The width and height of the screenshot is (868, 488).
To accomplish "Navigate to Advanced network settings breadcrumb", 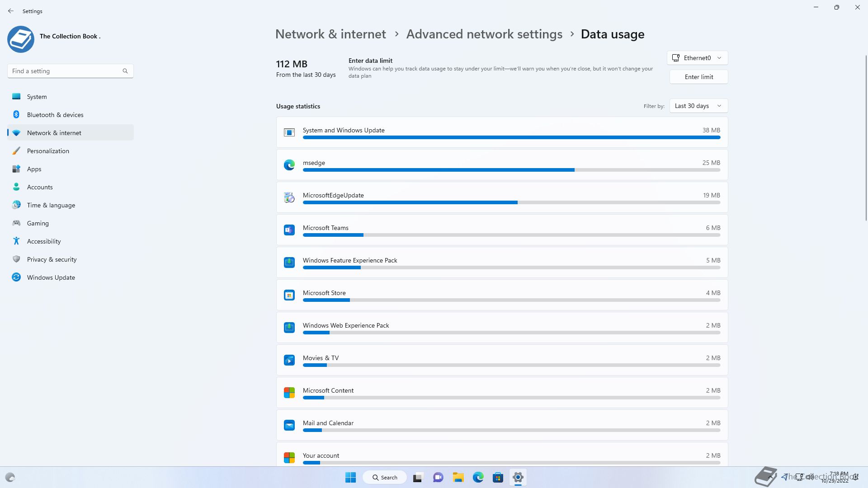I will (484, 34).
